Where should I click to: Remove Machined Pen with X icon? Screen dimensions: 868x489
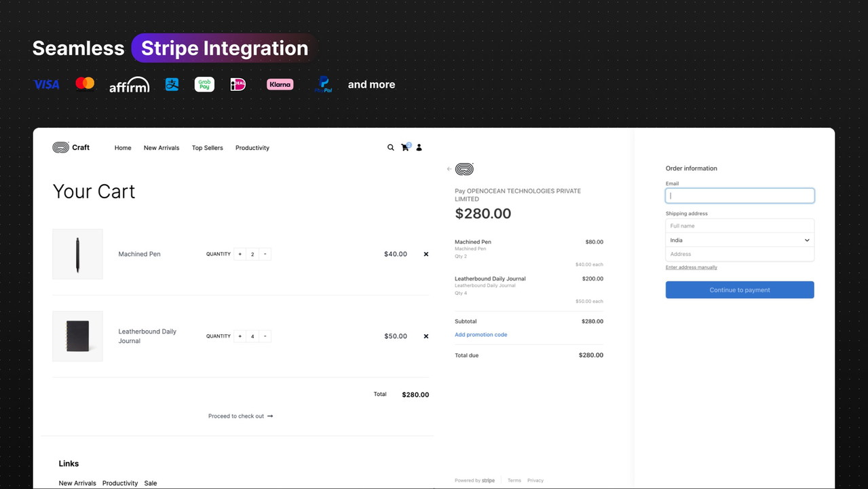click(x=426, y=254)
